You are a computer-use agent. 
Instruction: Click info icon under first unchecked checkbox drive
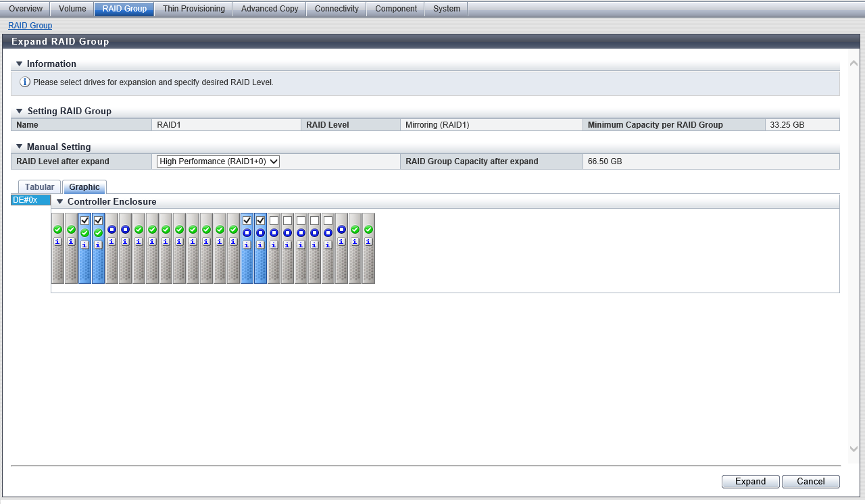coord(274,245)
